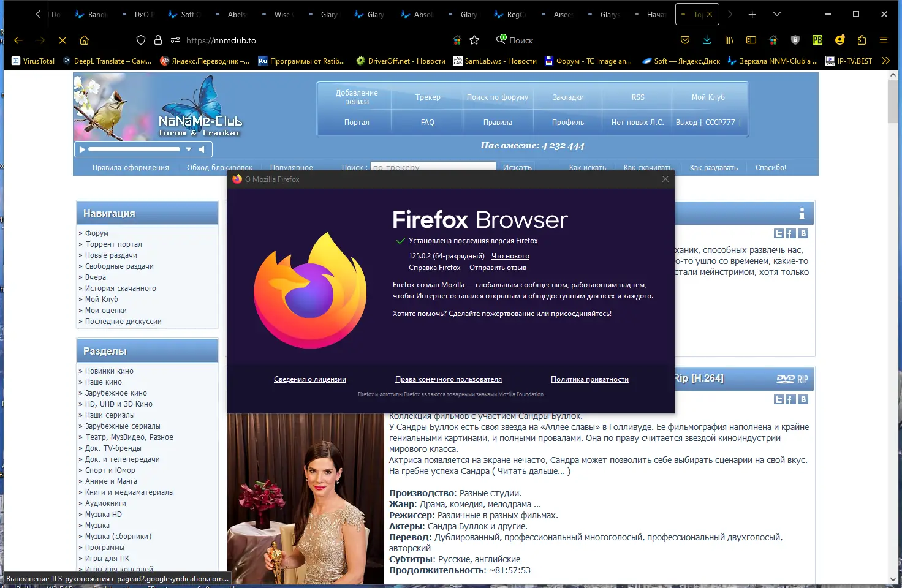Open the tracking protection shield in the address bar

tap(141, 40)
